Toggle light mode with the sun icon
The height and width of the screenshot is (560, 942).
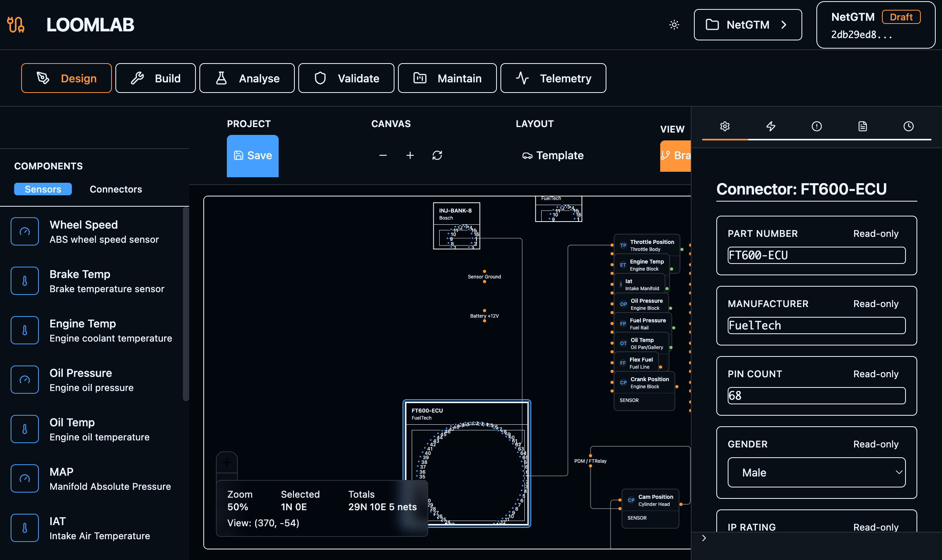pyautogui.click(x=674, y=24)
